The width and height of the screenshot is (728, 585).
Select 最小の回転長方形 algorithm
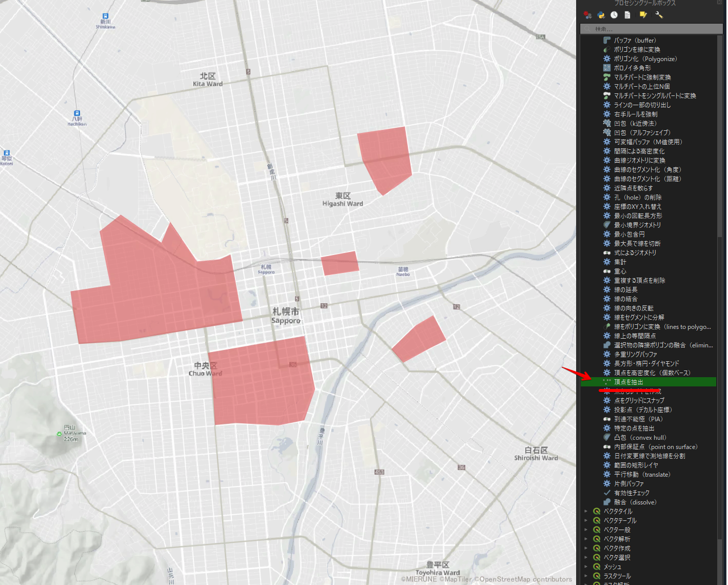coord(638,216)
